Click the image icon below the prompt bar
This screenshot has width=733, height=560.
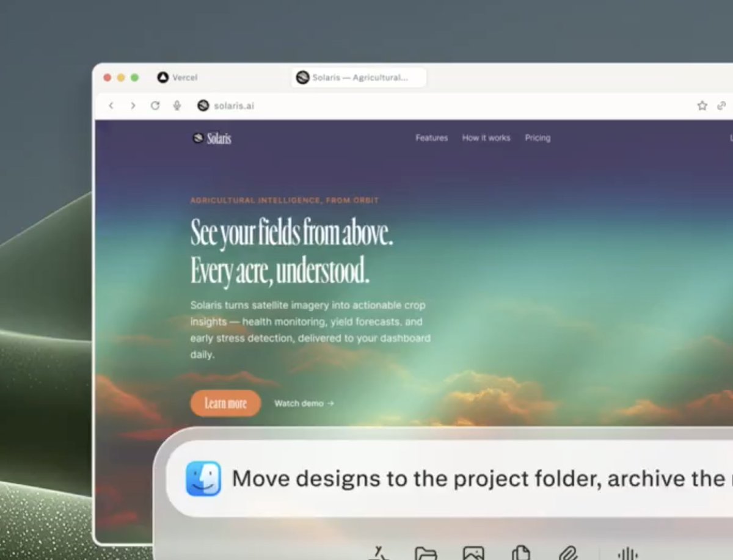[x=473, y=553]
